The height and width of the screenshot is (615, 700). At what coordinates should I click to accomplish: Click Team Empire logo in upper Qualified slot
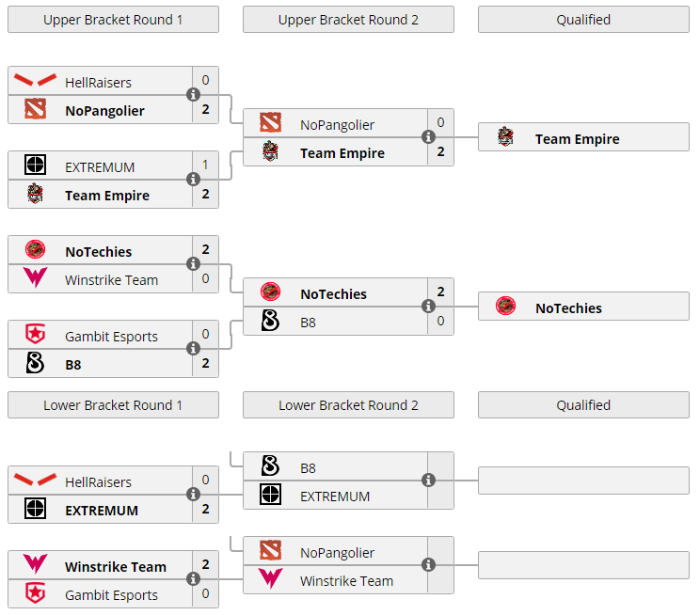(x=506, y=138)
